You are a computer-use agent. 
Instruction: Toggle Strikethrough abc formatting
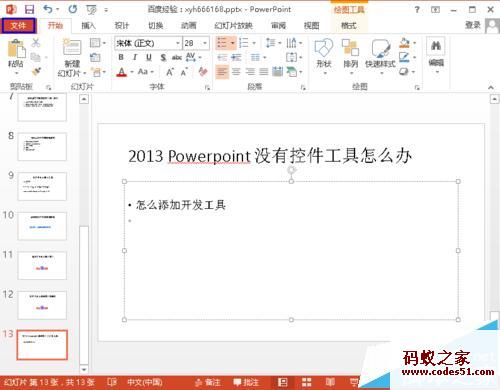[x=177, y=57]
